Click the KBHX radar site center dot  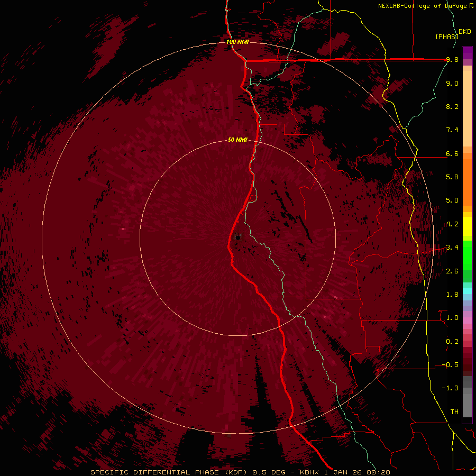(x=238, y=237)
